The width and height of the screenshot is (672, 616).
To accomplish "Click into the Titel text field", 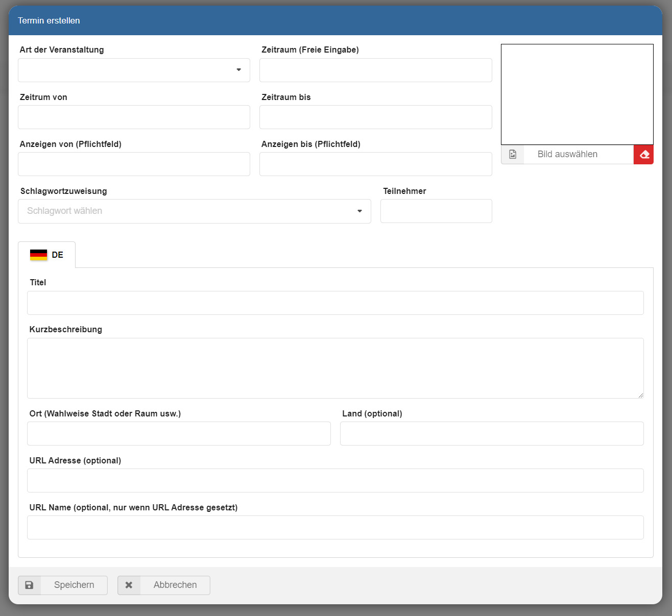I will tap(335, 303).
